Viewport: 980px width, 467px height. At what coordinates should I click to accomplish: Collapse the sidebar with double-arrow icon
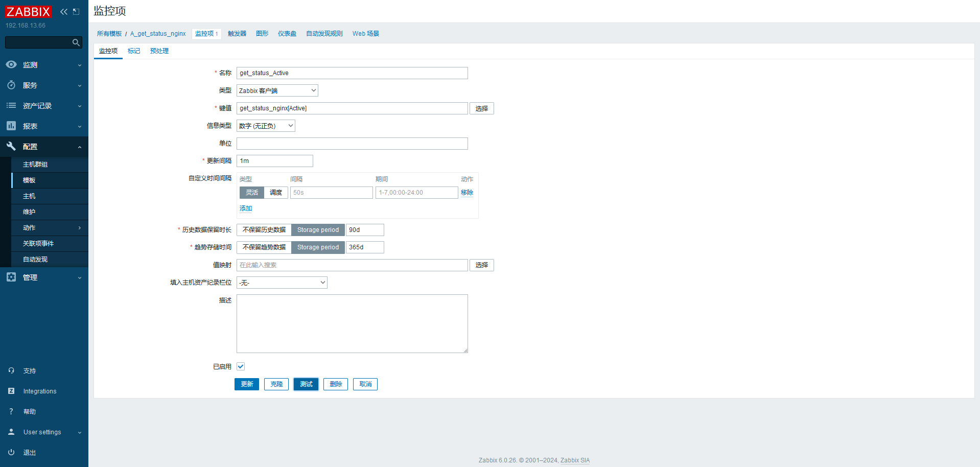64,12
